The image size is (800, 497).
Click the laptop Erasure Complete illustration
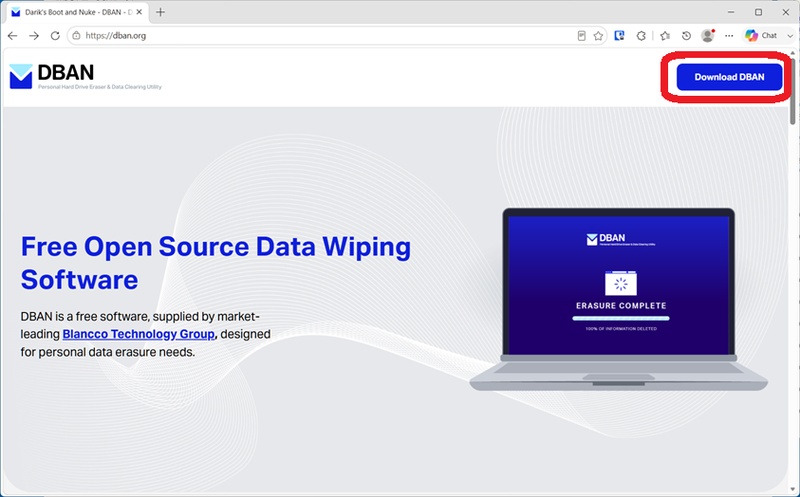(618, 300)
